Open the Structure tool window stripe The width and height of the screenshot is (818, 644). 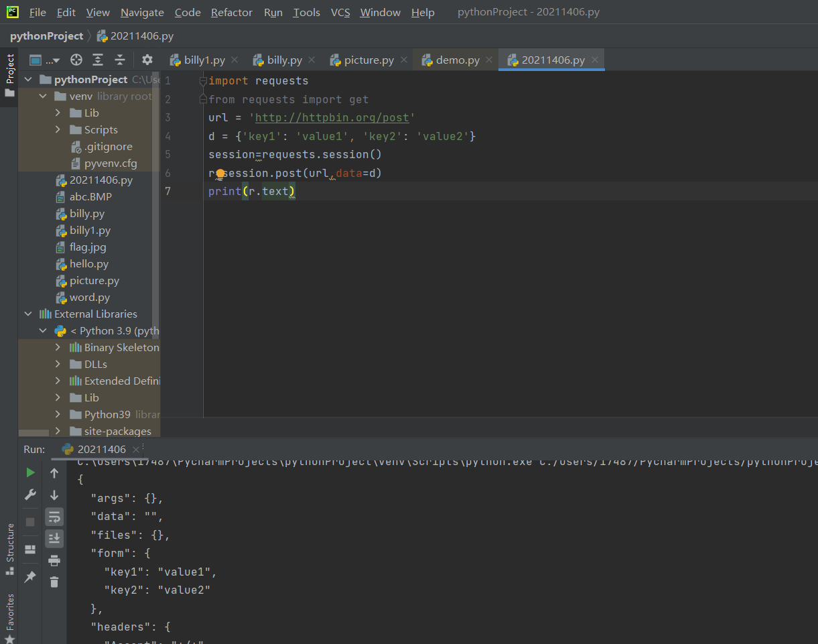[x=9, y=549]
